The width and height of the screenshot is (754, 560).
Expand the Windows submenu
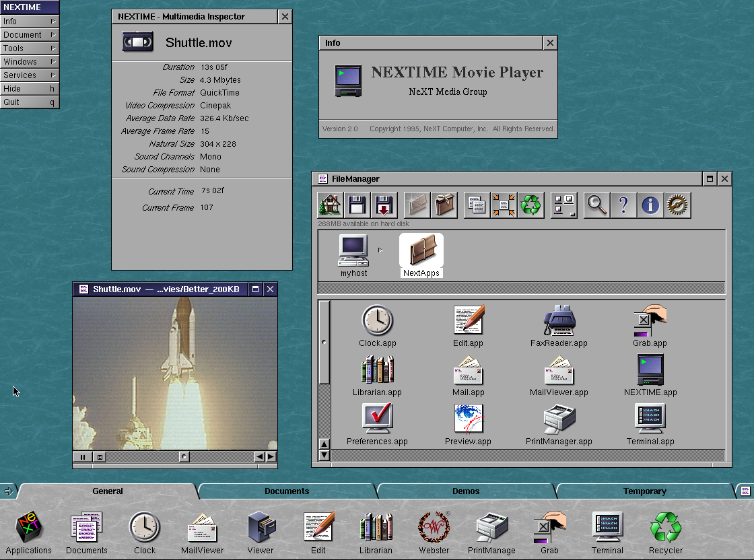pyautogui.click(x=30, y=62)
